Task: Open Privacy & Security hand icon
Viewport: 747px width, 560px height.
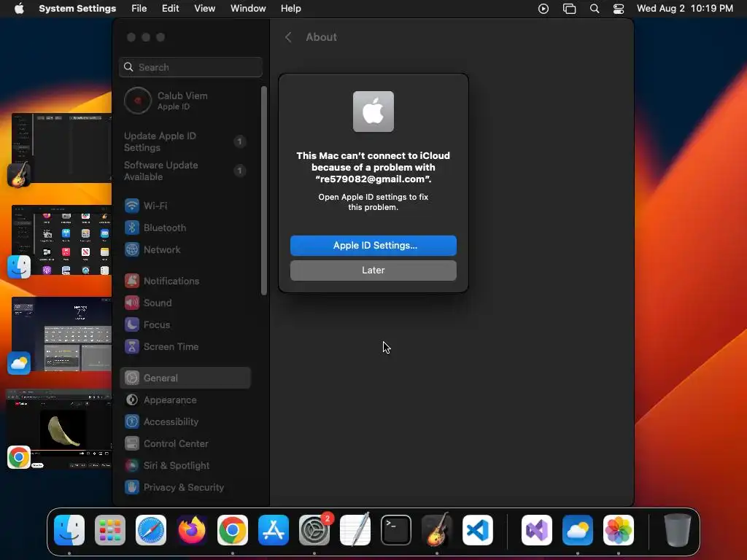Action: pos(132,488)
